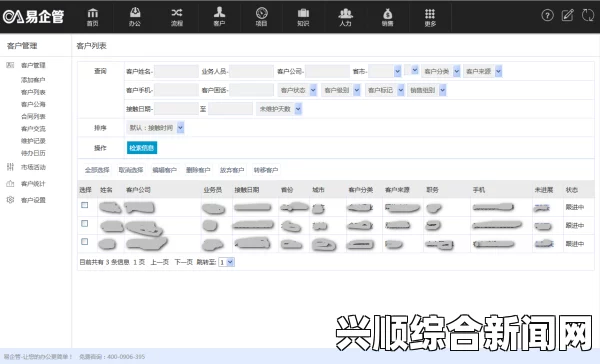Click the 取消选择 button

[x=131, y=170]
